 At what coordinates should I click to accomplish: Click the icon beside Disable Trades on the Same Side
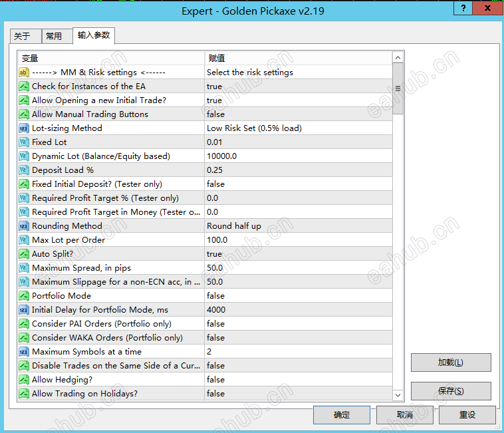click(x=24, y=366)
